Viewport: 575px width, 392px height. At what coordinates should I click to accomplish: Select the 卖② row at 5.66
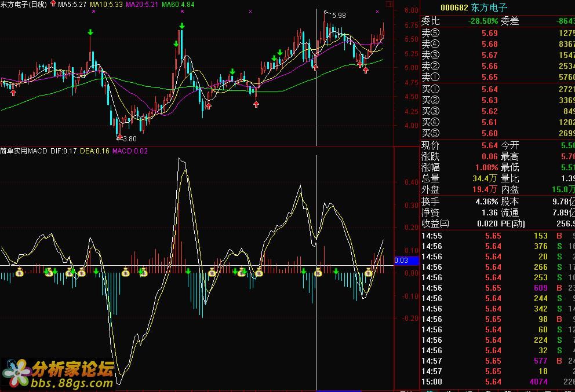click(x=498, y=66)
